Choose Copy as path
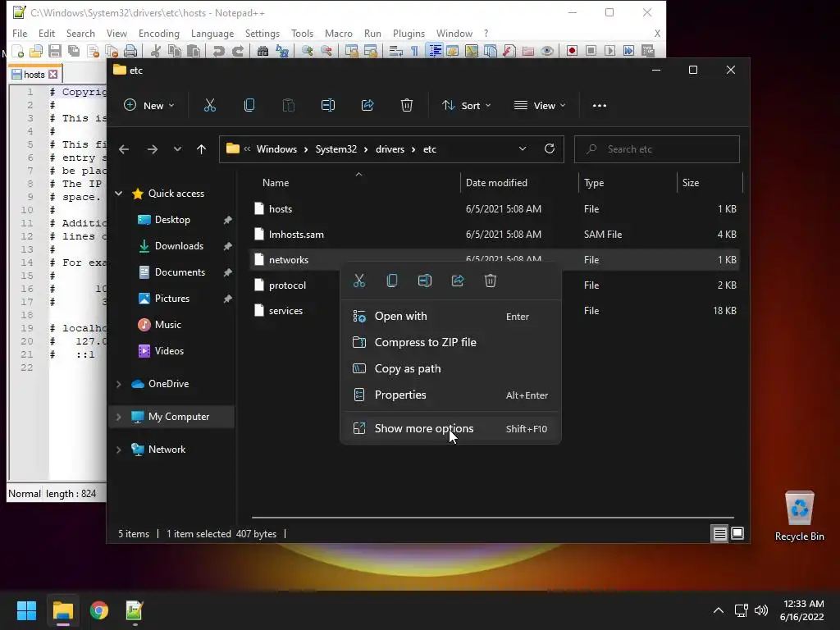Image resolution: width=840 pixels, height=630 pixels. tap(450, 368)
